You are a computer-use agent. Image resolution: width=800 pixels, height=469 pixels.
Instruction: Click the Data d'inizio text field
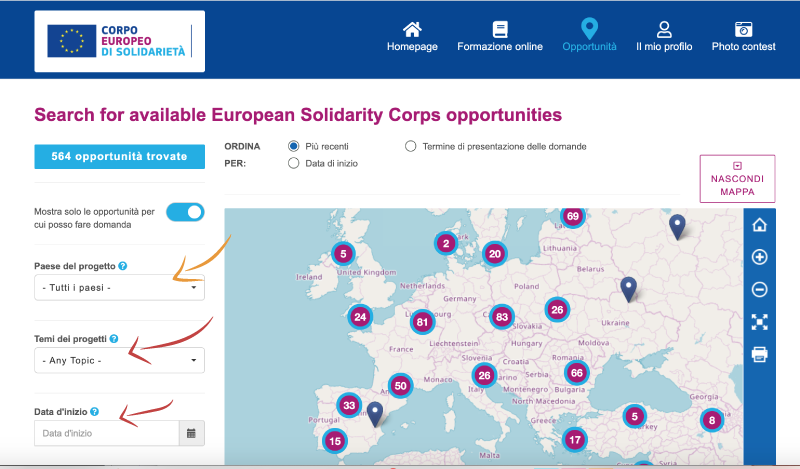click(107, 433)
